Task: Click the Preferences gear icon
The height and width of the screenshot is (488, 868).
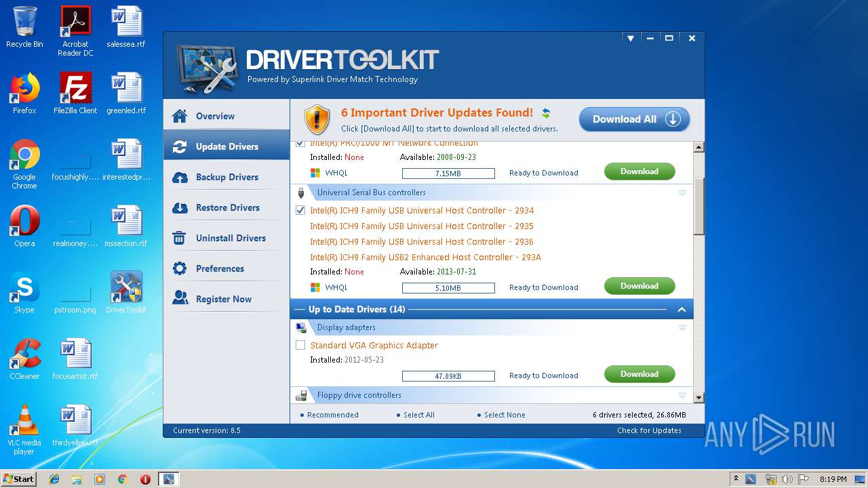Action: point(180,268)
